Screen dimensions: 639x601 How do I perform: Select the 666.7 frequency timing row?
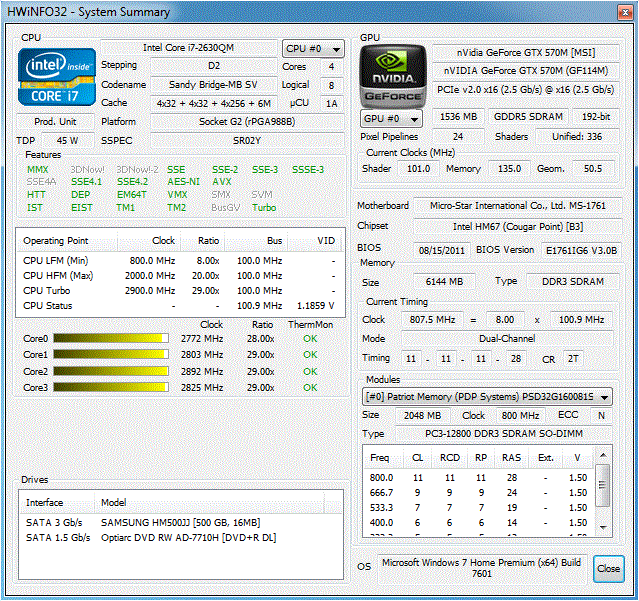[x=479, y=493]
